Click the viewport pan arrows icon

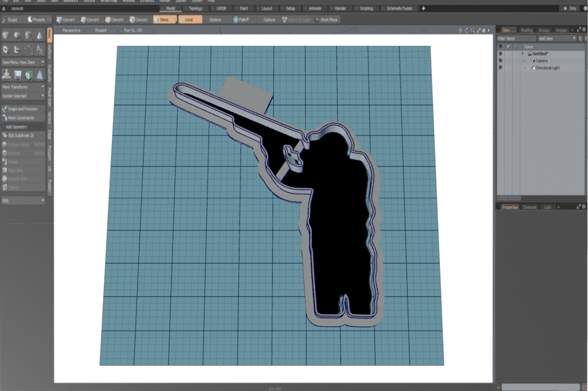(461, 30)
